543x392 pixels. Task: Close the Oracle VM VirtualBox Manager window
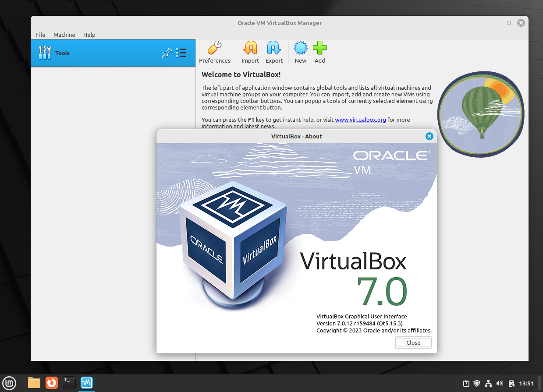(x=521, y=23)
